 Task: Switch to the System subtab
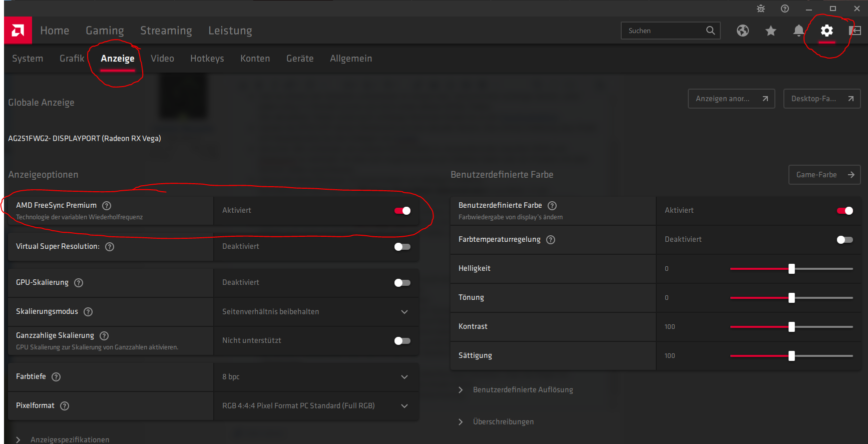coord(28,59)
